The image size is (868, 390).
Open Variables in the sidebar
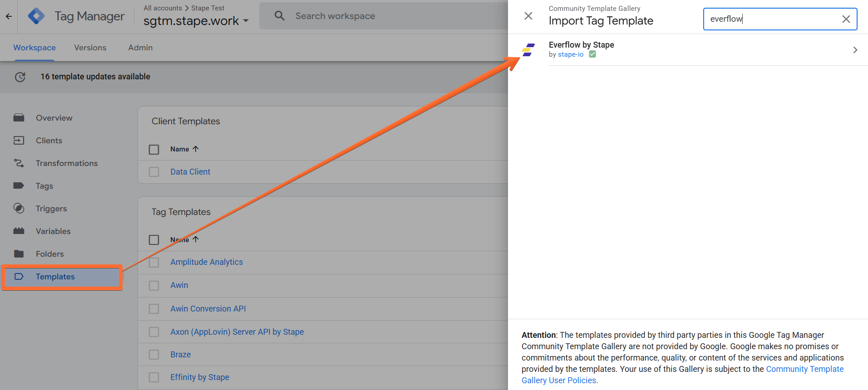(x=53, y=231)
